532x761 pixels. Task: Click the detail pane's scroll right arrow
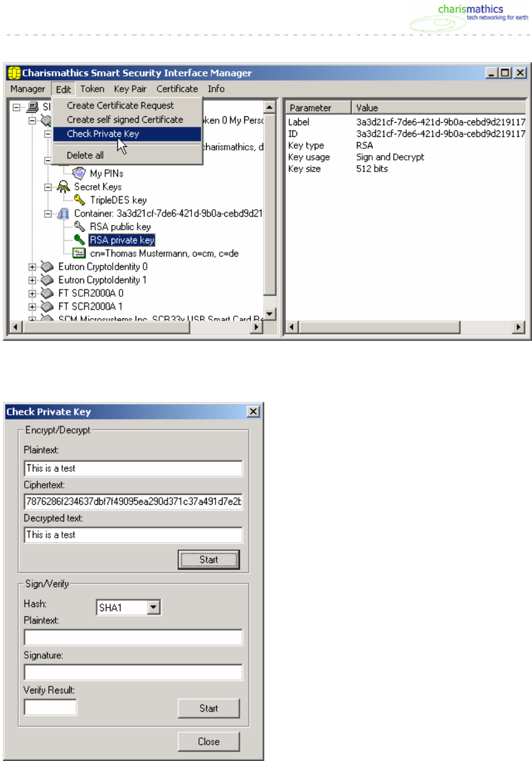point(519,327)
